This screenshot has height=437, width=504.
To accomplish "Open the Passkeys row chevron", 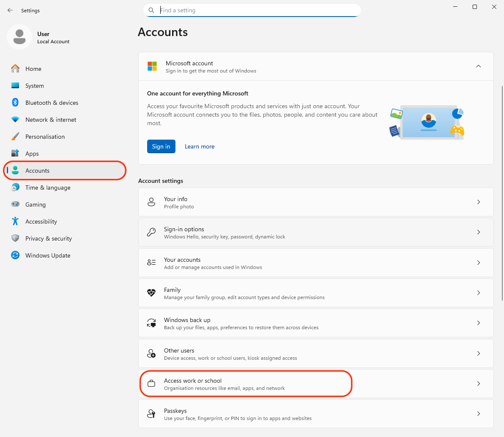I will [478, 414].
